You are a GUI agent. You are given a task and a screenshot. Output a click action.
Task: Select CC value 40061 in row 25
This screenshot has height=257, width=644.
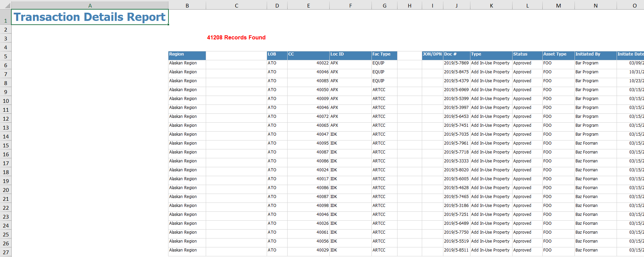point(308,234)
